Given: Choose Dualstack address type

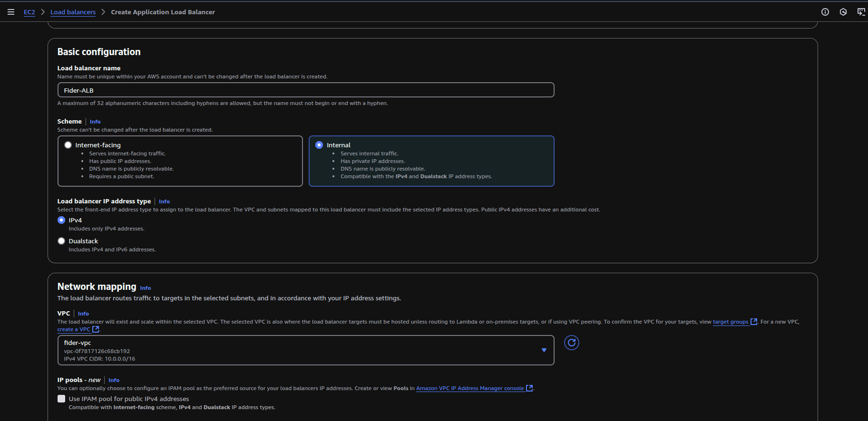Looking at the screenshot, I should point(61,241).
